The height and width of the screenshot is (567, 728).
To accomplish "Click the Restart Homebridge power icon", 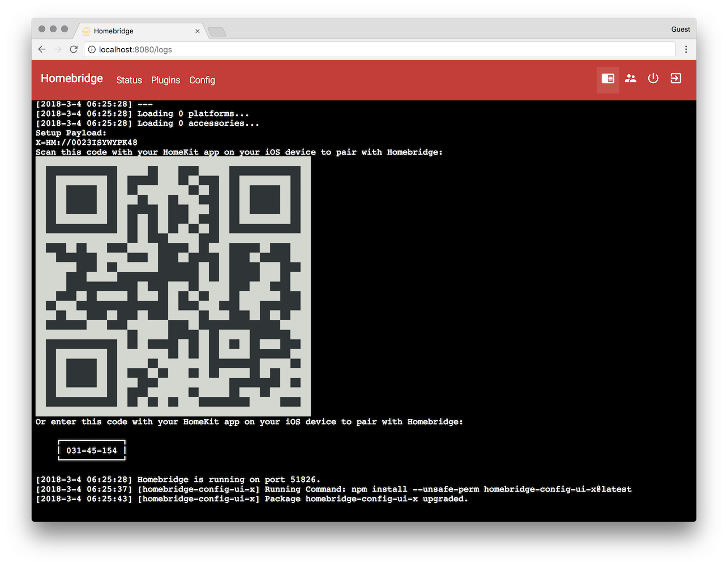I will 653,79.
